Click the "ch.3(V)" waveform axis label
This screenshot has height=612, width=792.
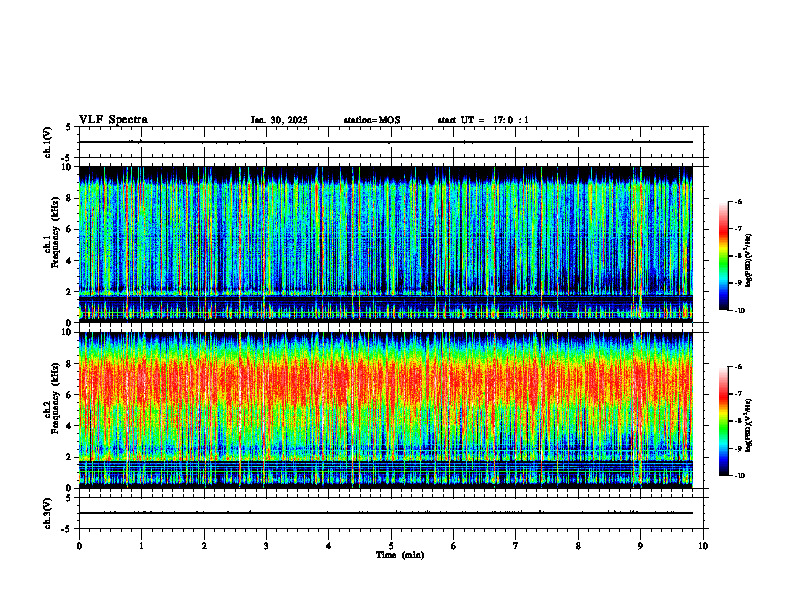[x=48, y=514]
